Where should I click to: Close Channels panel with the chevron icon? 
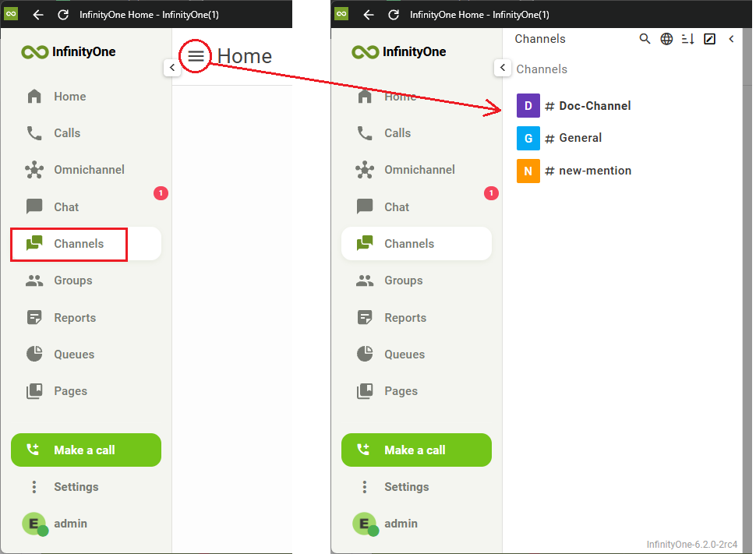pyautogui.click(x=731, y=39)
